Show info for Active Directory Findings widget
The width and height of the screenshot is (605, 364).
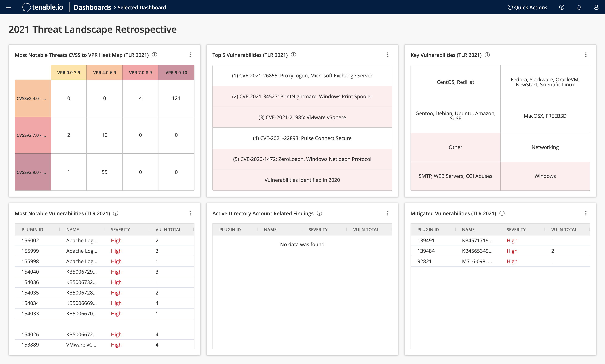click(x=319, y=213)
